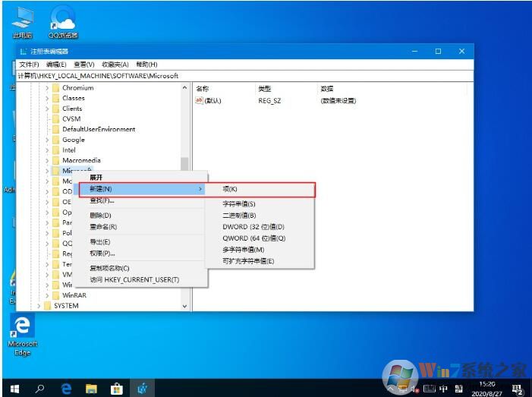Expand the SYSTEM tree node
This screenshot has height=397, width=532.
39,306
